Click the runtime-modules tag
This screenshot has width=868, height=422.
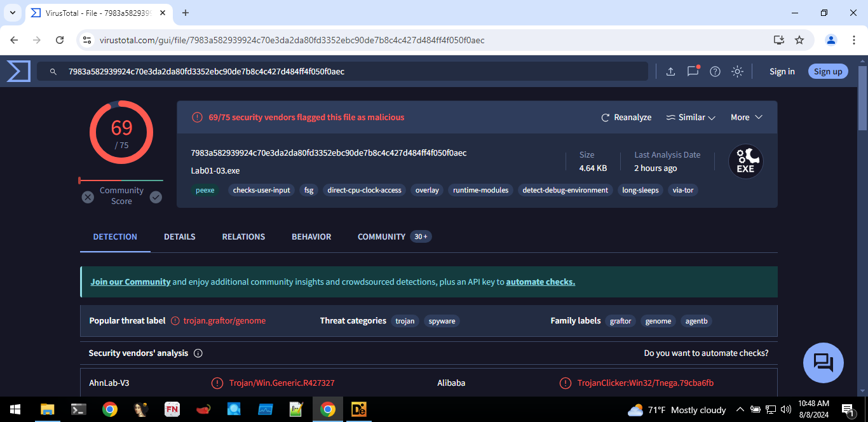480,190
